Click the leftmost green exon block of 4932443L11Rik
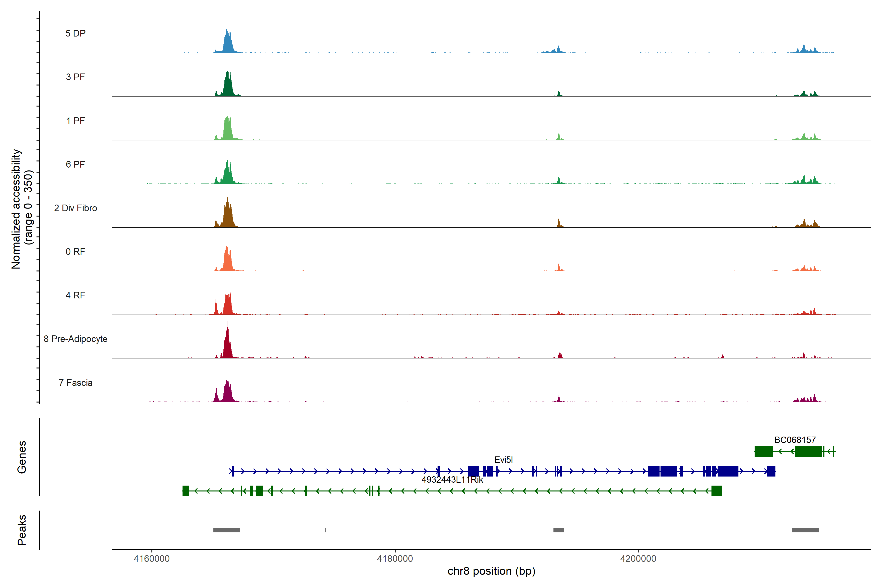The height and width of the screenshot is (588, 882). tap(186, 490)
